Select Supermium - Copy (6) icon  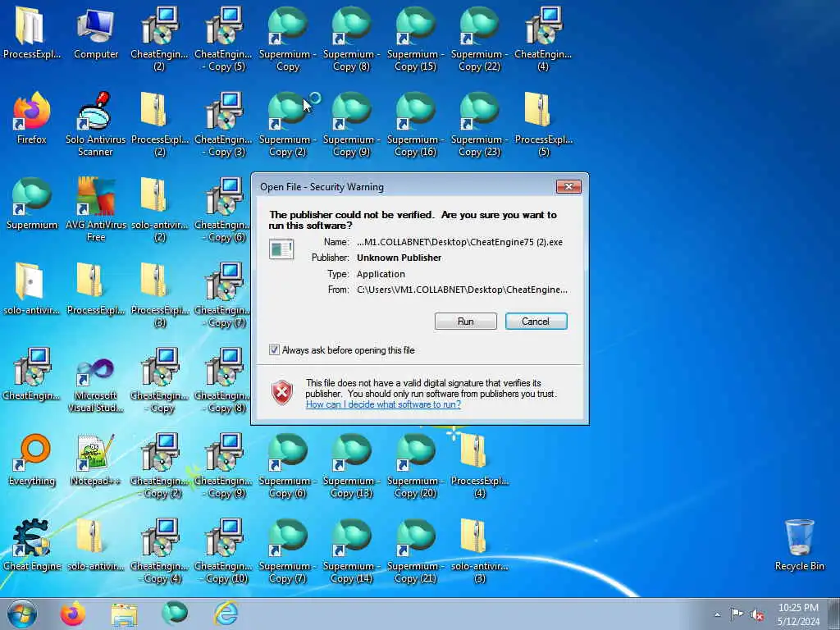coord(287,466)
